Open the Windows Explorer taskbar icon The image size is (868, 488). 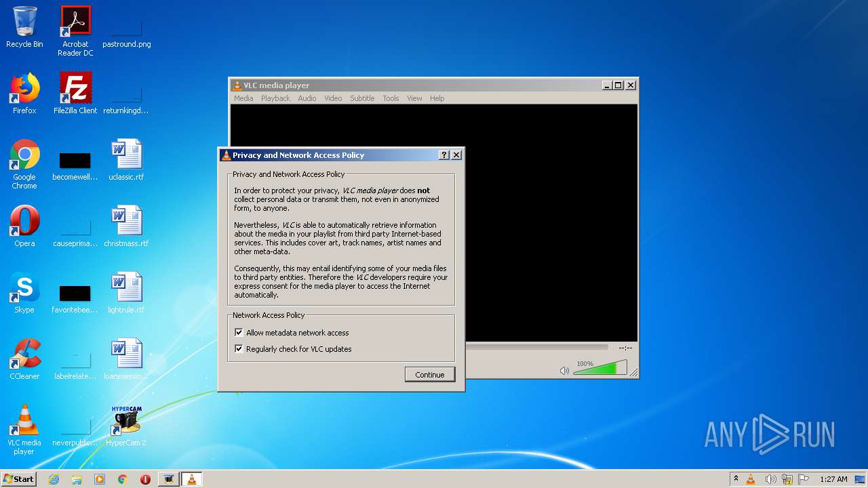[77, 479]
